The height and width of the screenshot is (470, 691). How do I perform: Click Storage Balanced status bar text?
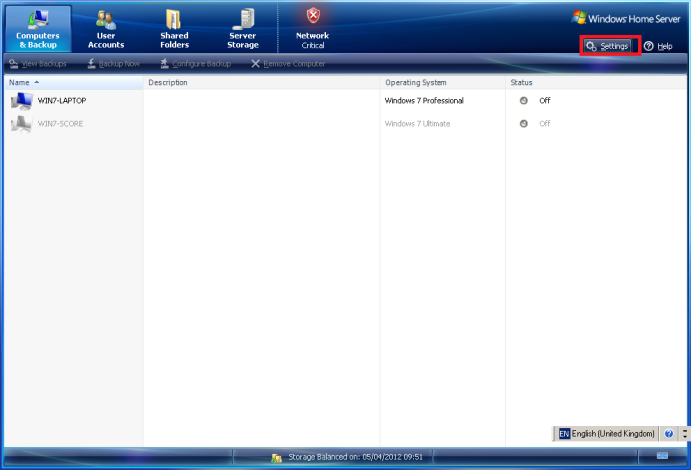[x=355, y=457]
